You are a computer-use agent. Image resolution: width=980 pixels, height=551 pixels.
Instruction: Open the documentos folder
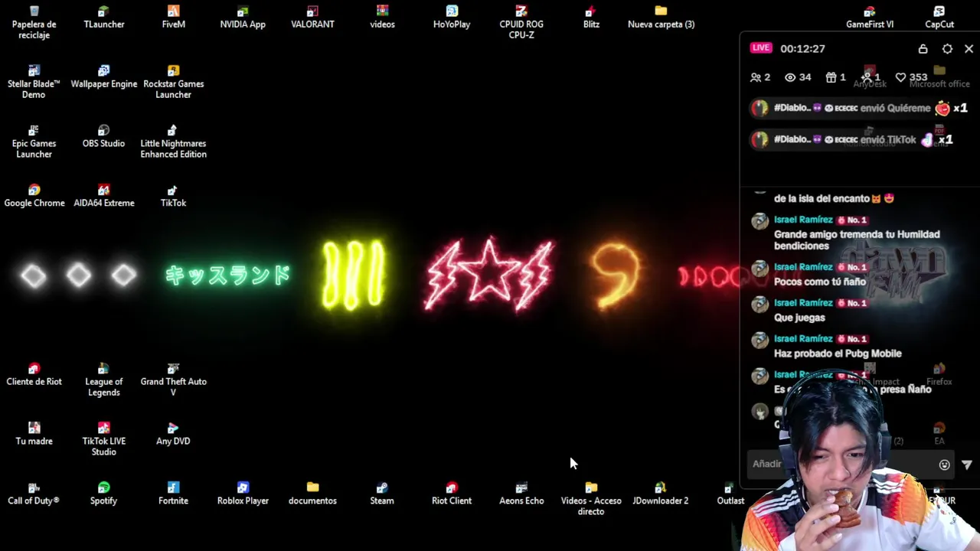point(312,494)
